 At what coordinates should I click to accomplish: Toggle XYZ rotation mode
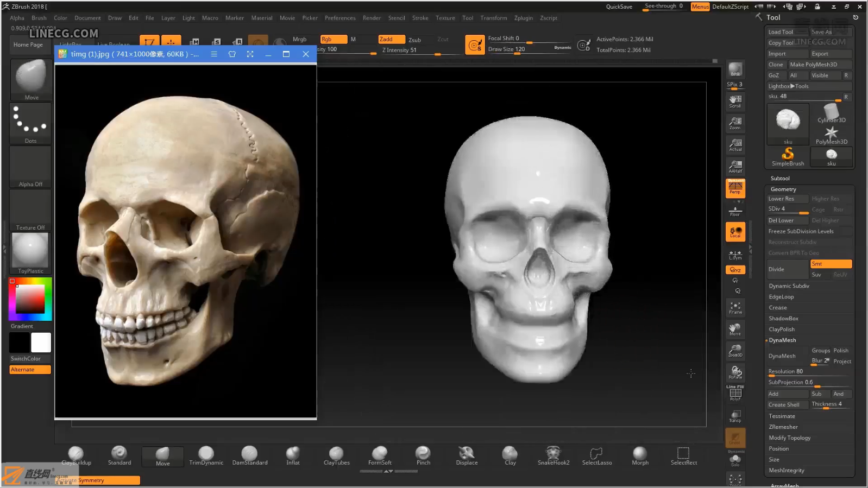click(735, 270)
